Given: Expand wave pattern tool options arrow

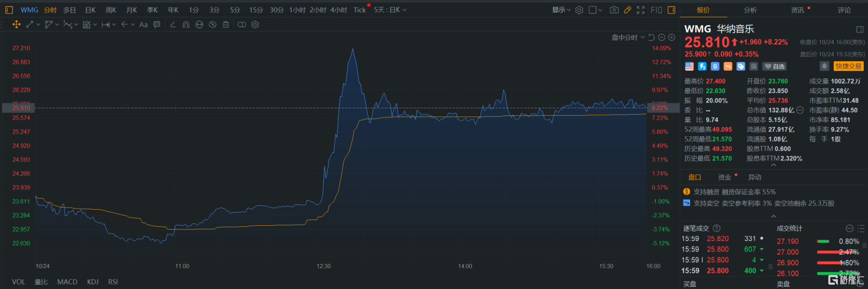Looking at the screenshot, I should 76,25.
